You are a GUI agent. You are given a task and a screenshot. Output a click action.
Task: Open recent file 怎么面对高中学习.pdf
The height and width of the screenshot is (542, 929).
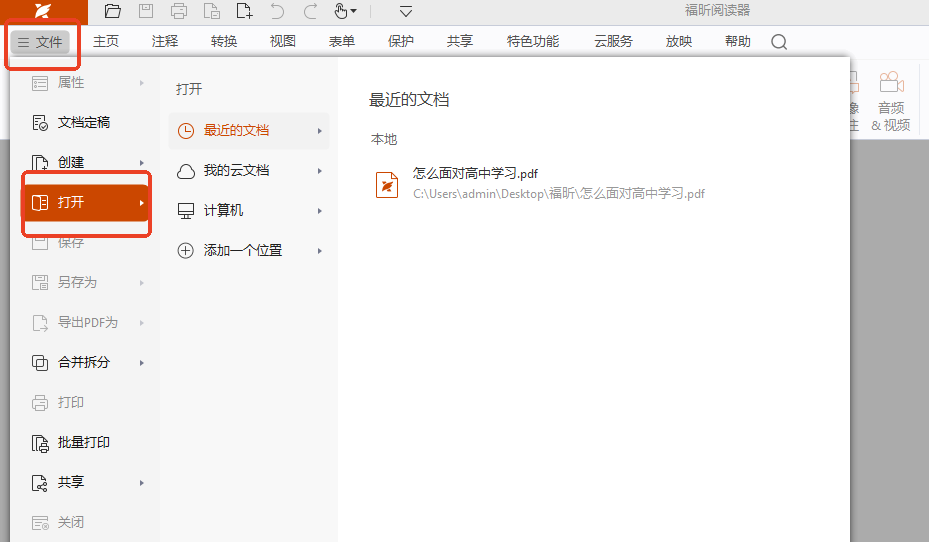pos(475,174)
